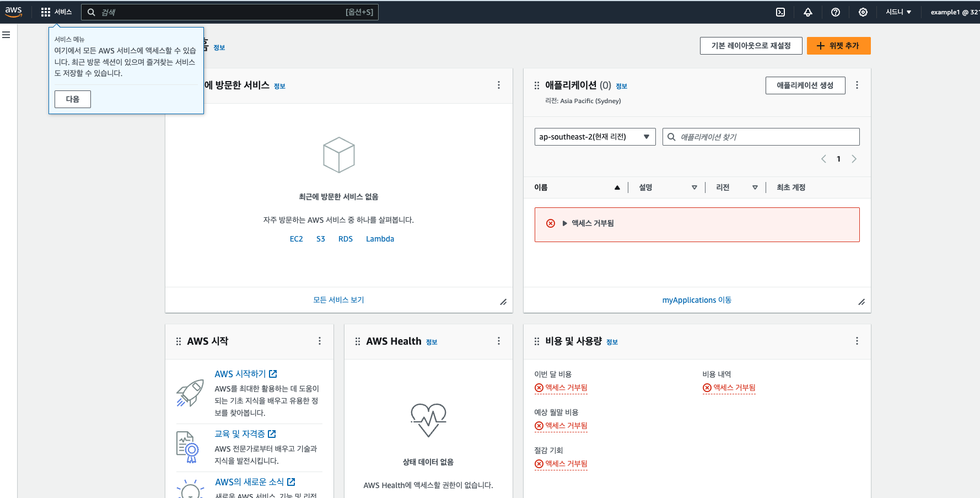Click 액세스 거부됨 under 비용 내역
The width and height of the screenshot is (980, 498).
[x=729, y=388]
